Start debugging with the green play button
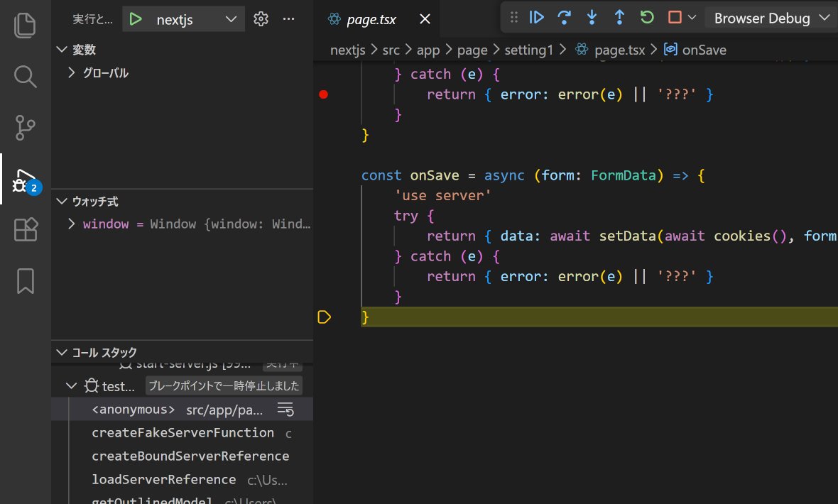The height and width of the screenshot is (504, 838). [x=136, y=19]
